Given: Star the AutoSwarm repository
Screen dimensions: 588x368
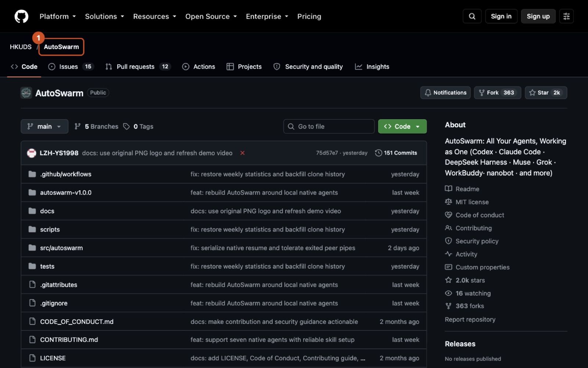Looking at the screenshot, I should click(x=546, y=93).
